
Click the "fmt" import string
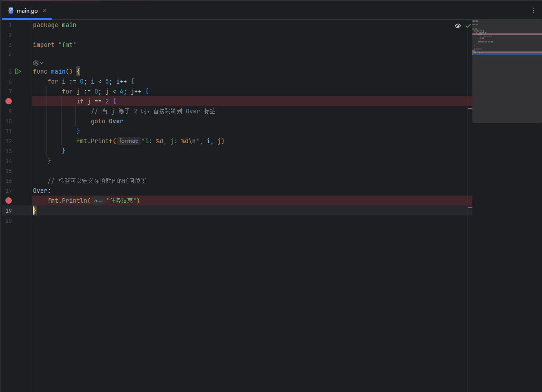click(x=67, y=44)
